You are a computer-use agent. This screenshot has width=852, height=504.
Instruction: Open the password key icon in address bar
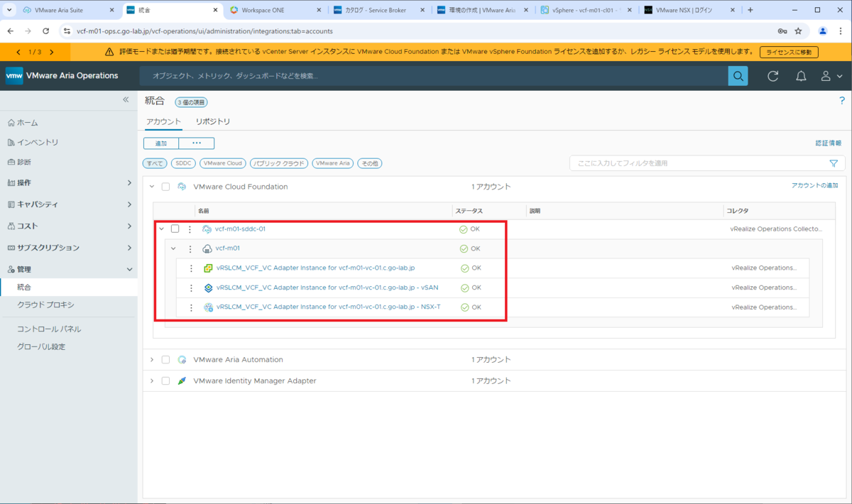pyautogui.click(x=782, y=31)
